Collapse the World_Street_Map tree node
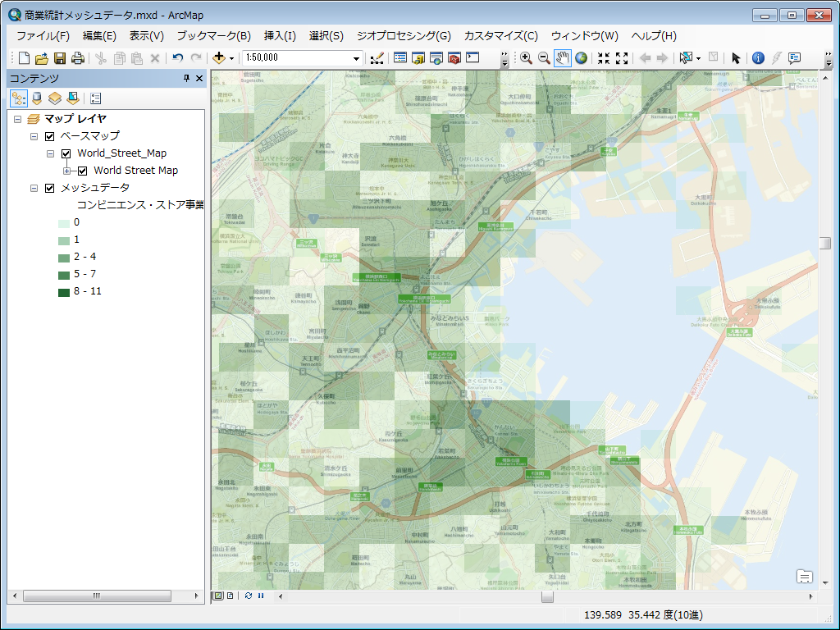The image size is (840, 630). click(x=50, y=153)
